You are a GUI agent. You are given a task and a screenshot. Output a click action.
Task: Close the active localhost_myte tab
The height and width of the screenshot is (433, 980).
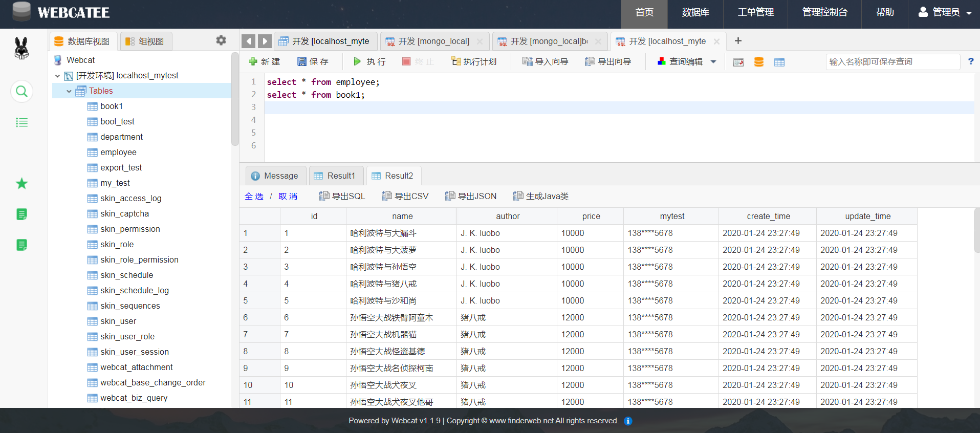(716, 41)
